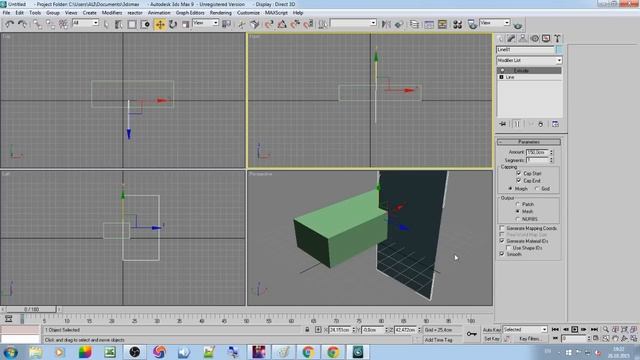Enable Generate Mapping Coords checkbox

pos(502,228)
